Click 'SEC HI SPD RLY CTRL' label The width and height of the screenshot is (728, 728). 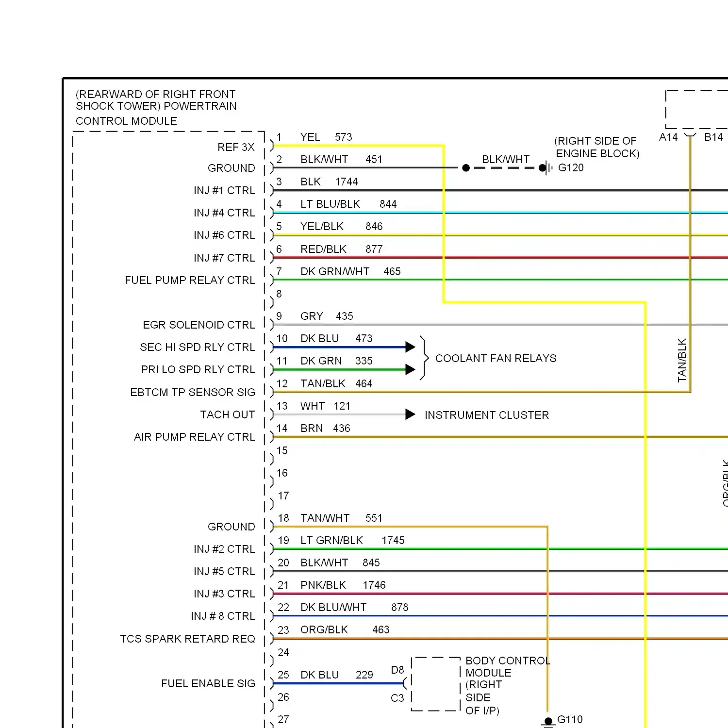198,347
